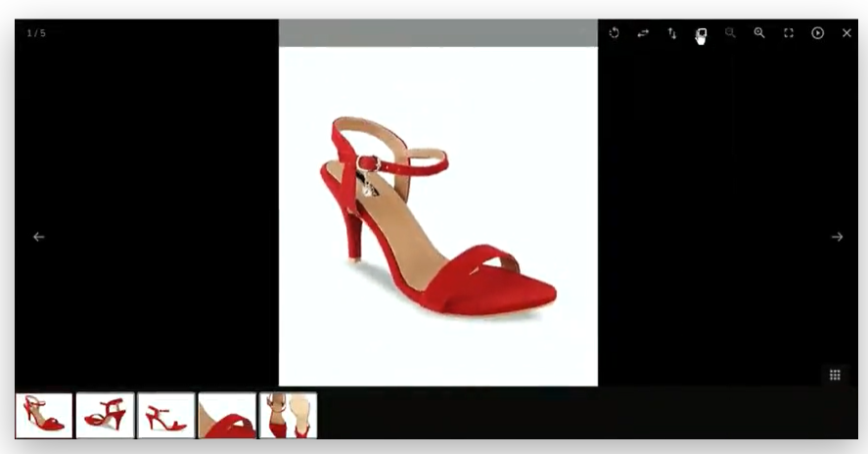This screenshot has height=454, width=868.
Task: Go to the previous image
Action: click(x=38, y=237)
